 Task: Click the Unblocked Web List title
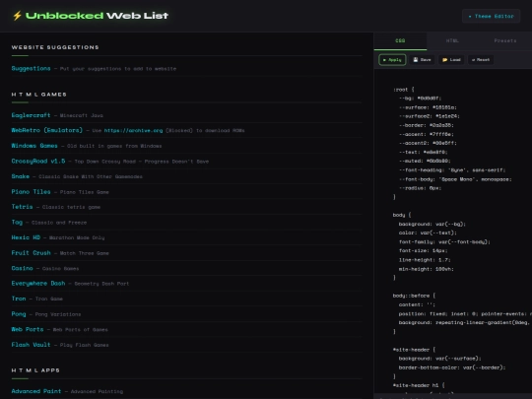(x=97, y=16)
